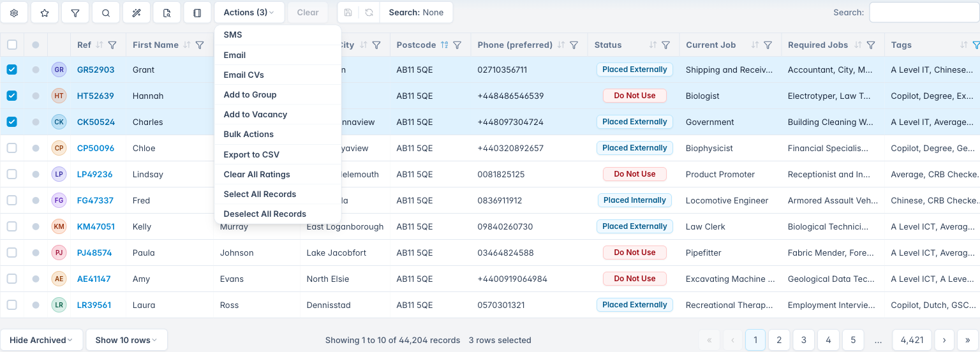The width and height of the screenshot is (980, 352).
Task: Click the refresh search icon
Action: [369, 13]
